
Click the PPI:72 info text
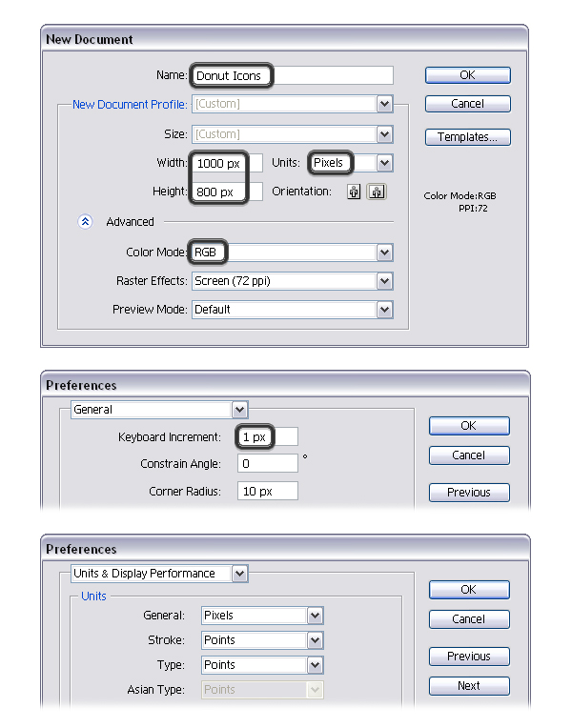click(x=473, y=209)
